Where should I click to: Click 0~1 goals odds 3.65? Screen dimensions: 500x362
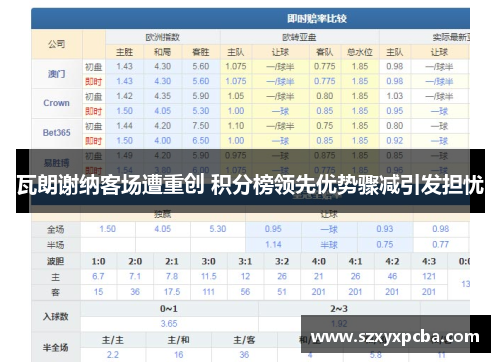pos(169,324)
